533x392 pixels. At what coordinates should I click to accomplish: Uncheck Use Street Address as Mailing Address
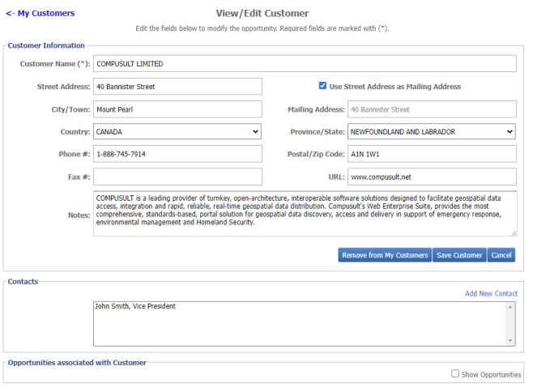point(322,86)
